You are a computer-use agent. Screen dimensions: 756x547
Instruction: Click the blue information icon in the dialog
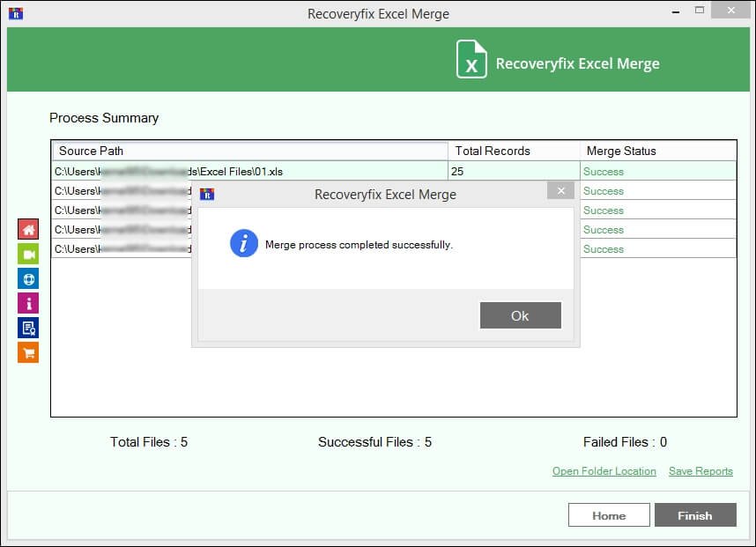pos(244,243)
